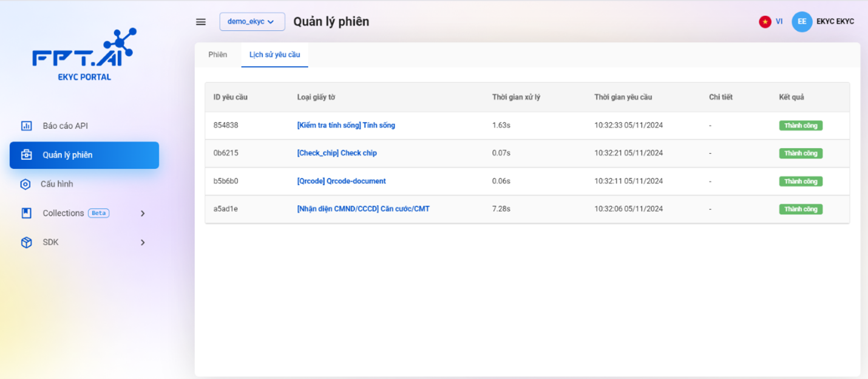The width and height of the screenshot is (868, 379).
Task: Click the Collections bookmark icon
Action: pos(26,213)
